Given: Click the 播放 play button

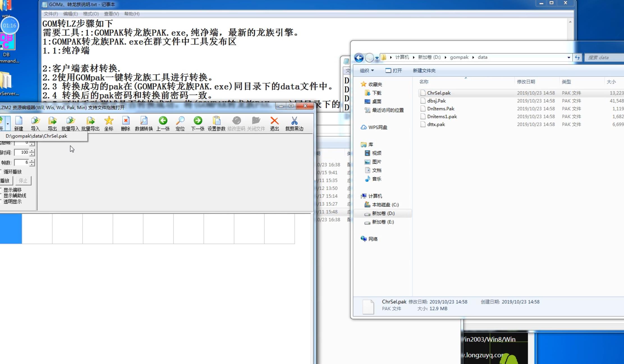Looking at the screenshot, I should coord(6,181).
